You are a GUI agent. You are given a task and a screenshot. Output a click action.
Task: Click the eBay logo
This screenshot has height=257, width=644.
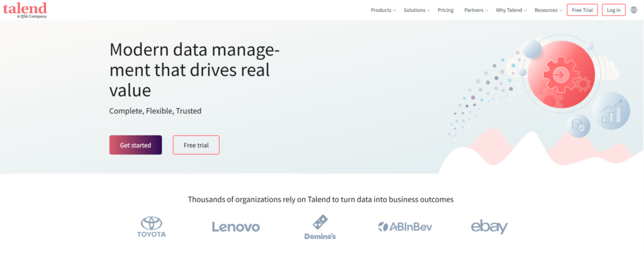(489, 227)
